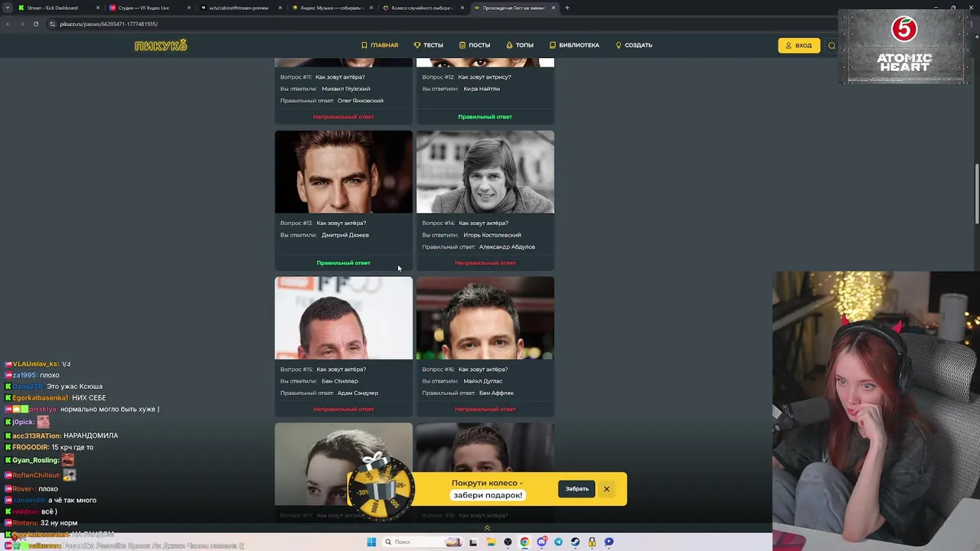Screen dimensions: 980x551
Task: Switch to the Колесо случайного выбора tab
Action: 422,8
